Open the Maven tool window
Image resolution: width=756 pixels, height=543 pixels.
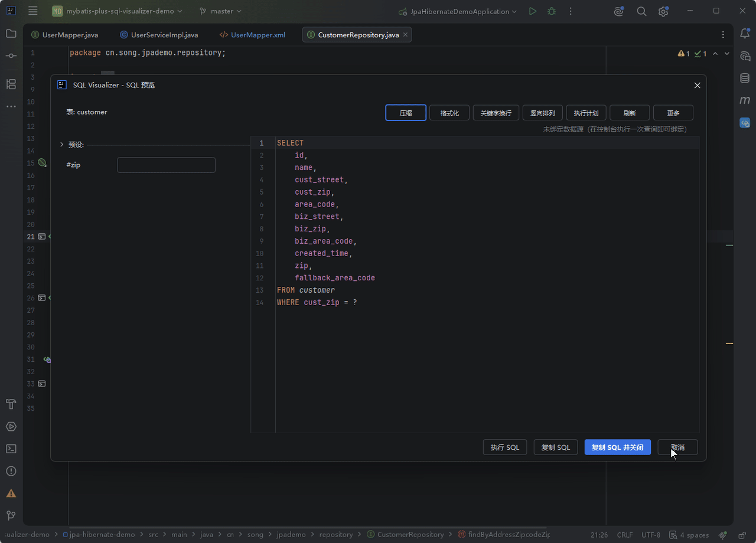click(x=745, y=100)
